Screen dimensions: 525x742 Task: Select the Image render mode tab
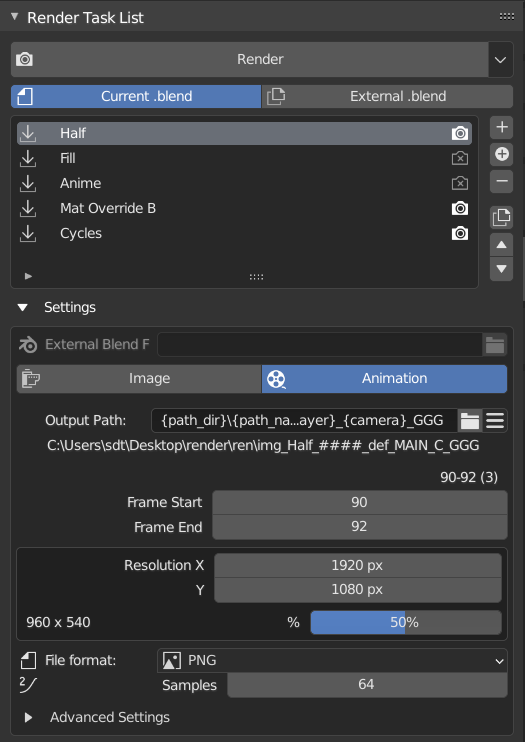[x=139, y=379]
